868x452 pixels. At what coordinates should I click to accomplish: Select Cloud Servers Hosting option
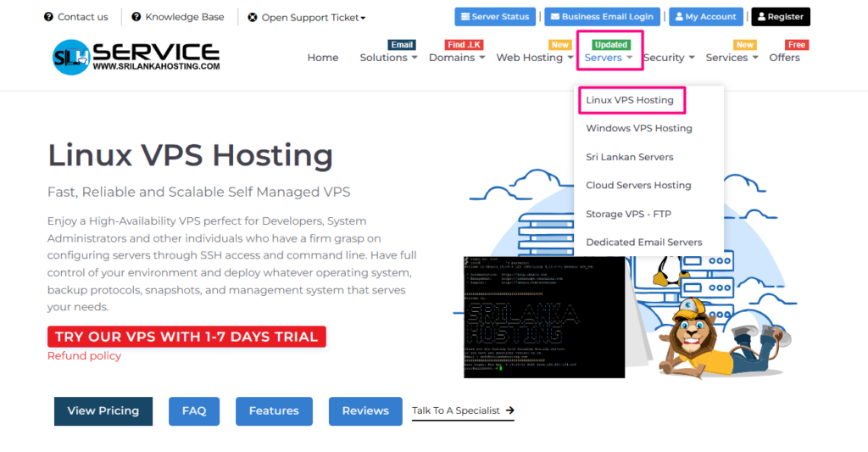(638, 185)
